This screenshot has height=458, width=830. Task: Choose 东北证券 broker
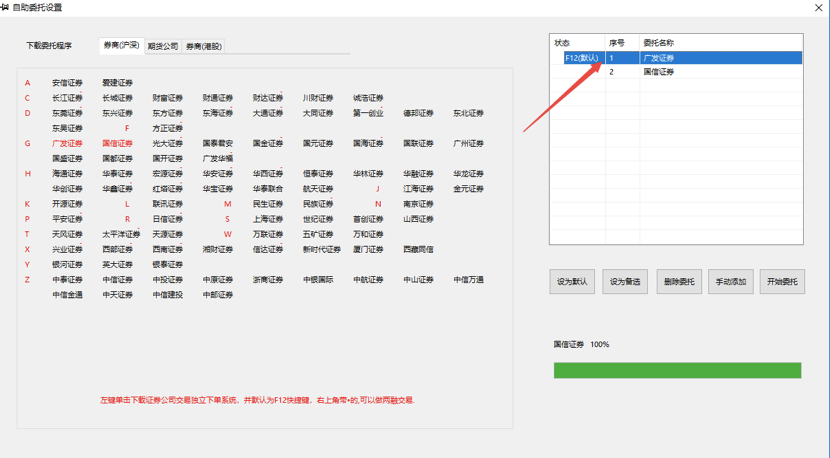pos(468,113)
